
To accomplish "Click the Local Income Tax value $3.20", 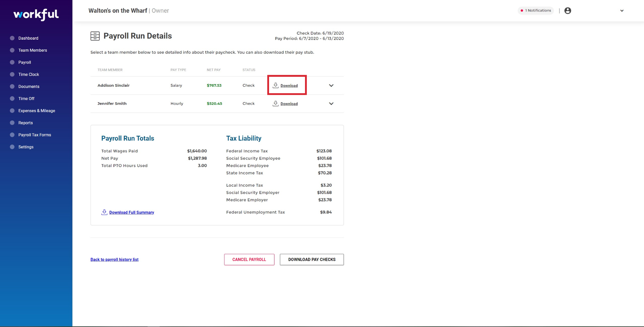I will (x=326, y=185).
